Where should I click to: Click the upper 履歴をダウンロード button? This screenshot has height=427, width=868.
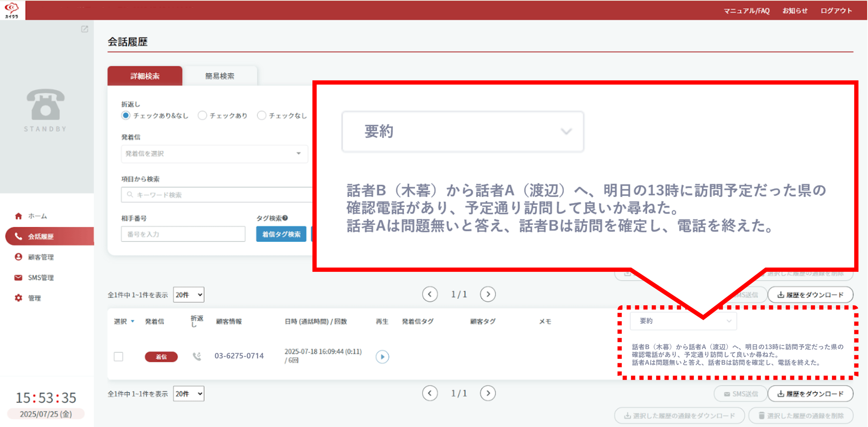tap(810, 295)
